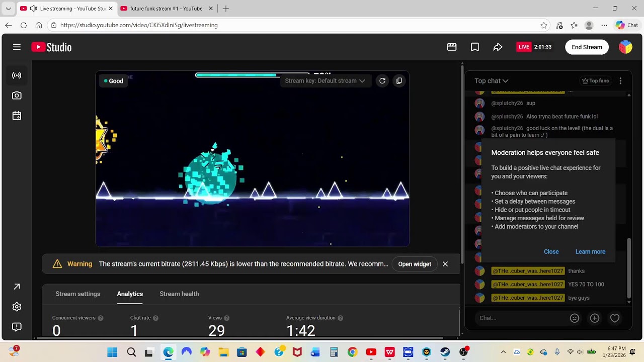Open the emoji picker in the chat box

[x=575, y=318]
